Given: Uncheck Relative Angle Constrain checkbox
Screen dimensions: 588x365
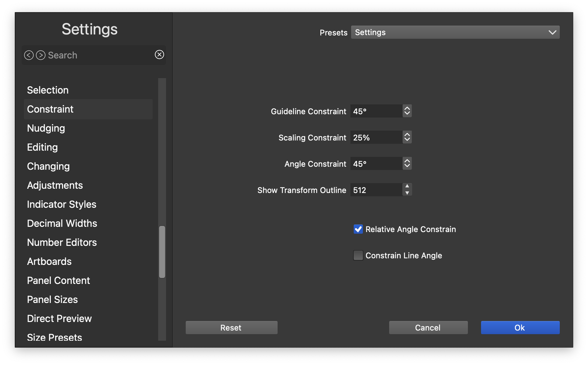Looking at the screenshot, I should point(358,229).
